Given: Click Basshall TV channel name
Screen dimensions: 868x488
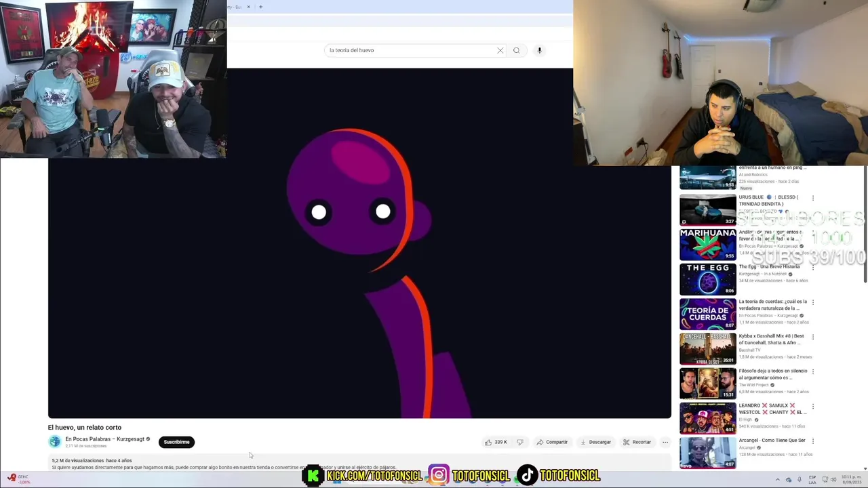Looking at the screenshot, I should 751,350.
